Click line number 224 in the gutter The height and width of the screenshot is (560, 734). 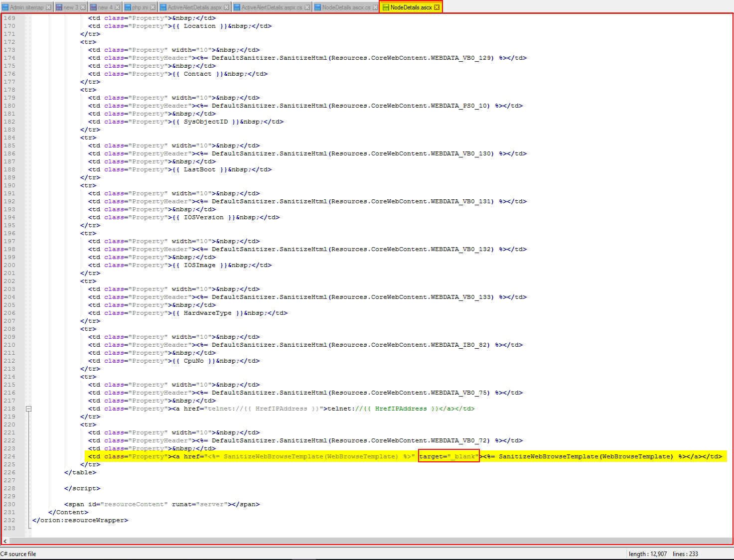tap(9, 456)
